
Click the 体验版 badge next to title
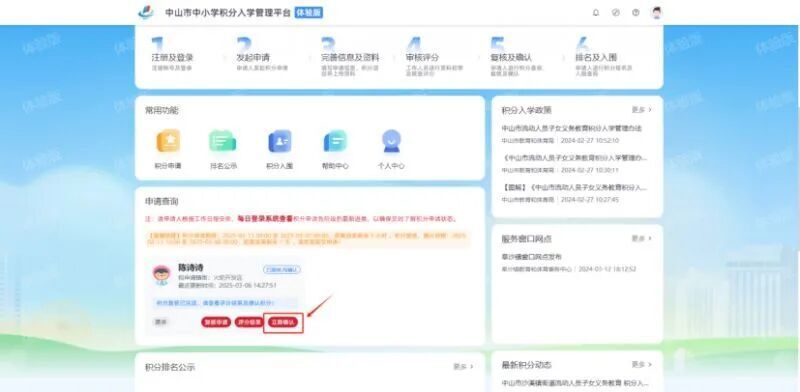[x=309, y=13]
